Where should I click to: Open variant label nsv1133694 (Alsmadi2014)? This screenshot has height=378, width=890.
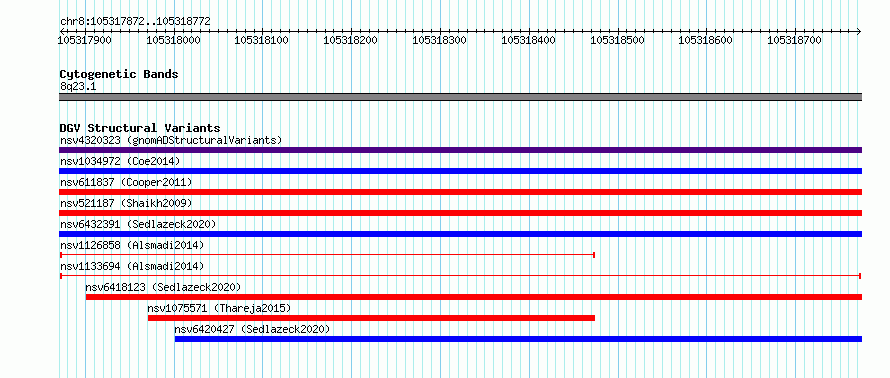coord(132,266)
